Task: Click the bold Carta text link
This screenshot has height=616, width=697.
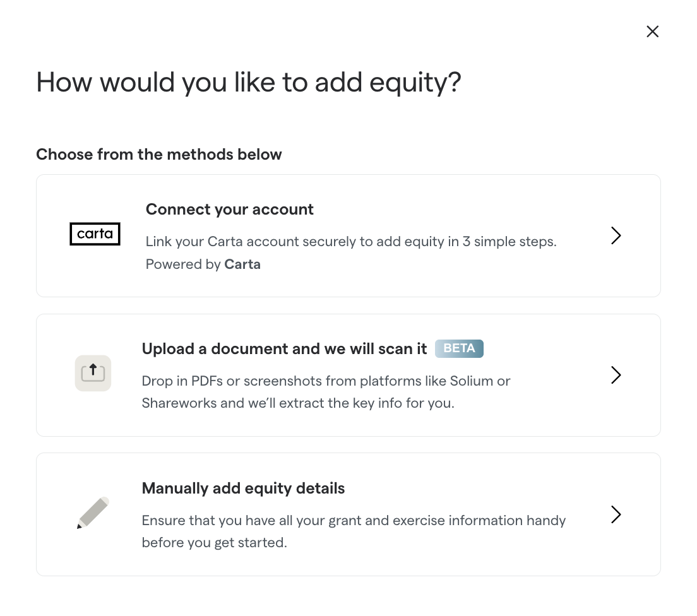Action: [242, 264]
